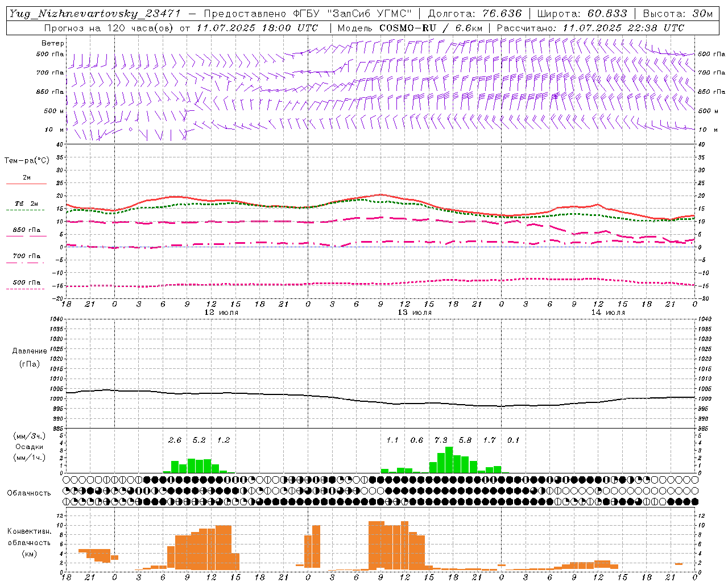Select the elevation text Высота: 30м
728x582 pixels.
pyautogui.click(x=678, y=14)
